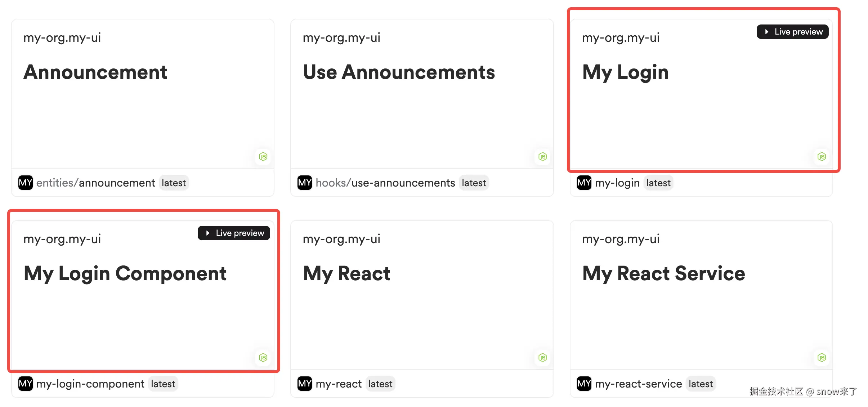Click latest tag beside my-login-component
868x407 pixels.
click(163, 384)
